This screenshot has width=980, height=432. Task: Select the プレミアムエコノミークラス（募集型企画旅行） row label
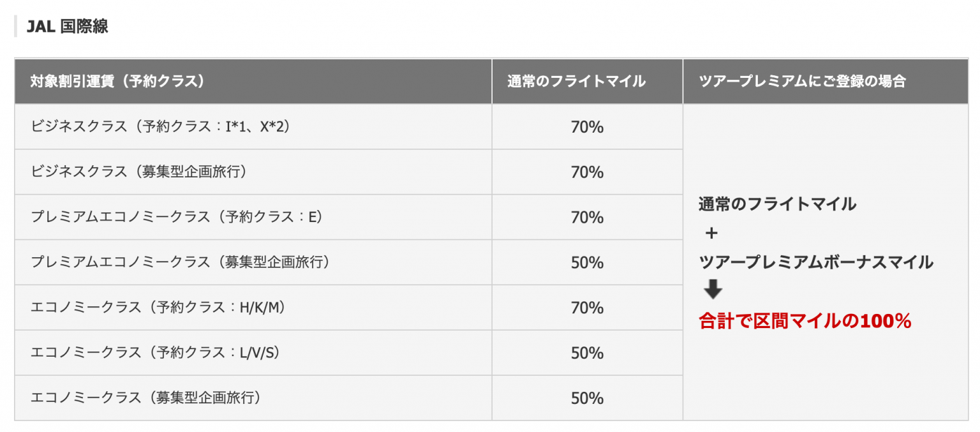pos(181,262)
